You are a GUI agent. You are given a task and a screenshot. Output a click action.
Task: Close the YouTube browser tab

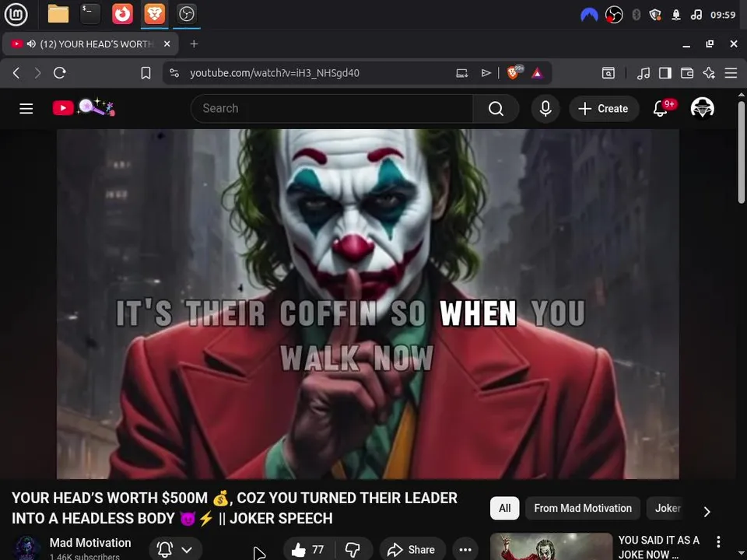(x=167, y=44)
